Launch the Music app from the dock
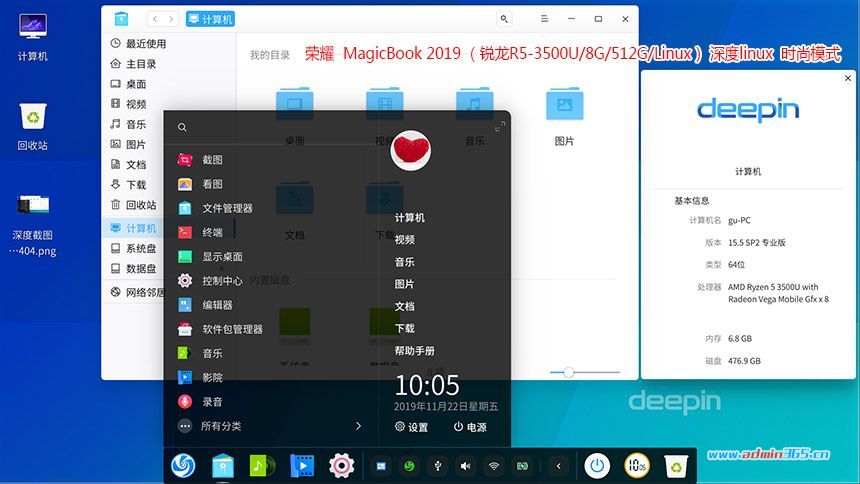 pyautogui.click(x=262, y=466)
